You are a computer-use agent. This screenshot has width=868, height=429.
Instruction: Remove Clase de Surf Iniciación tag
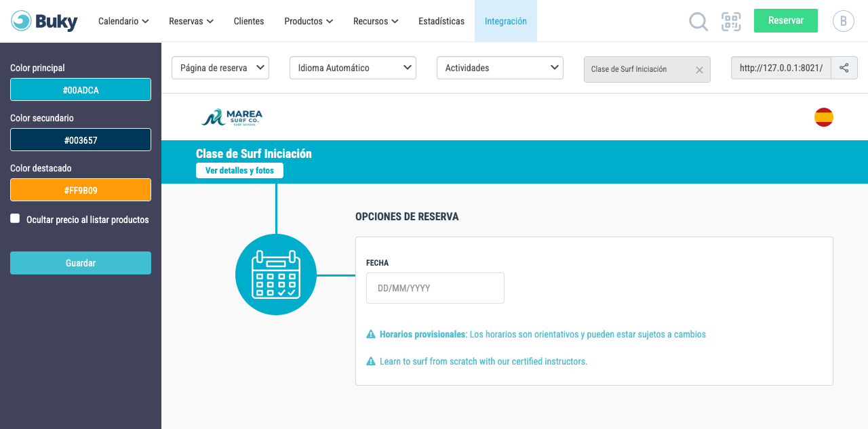coord(699,70)
